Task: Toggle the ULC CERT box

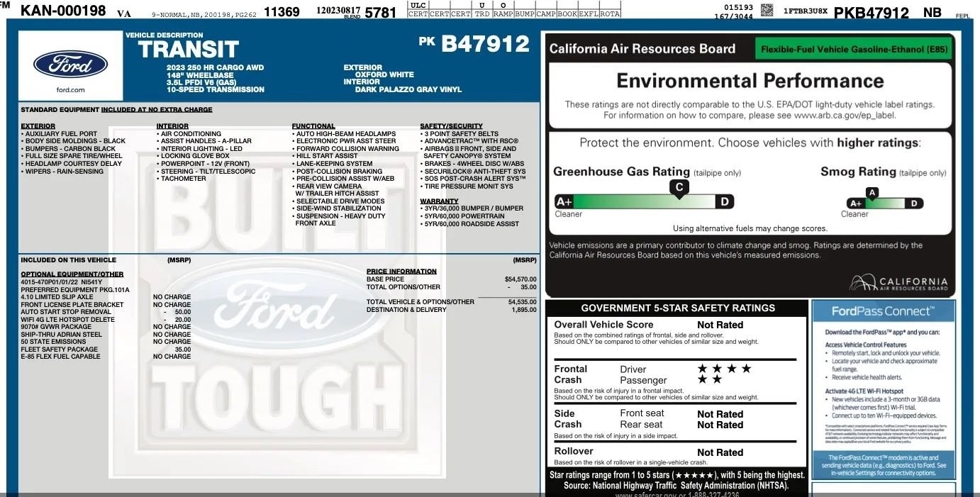Action: click(418, 9)
